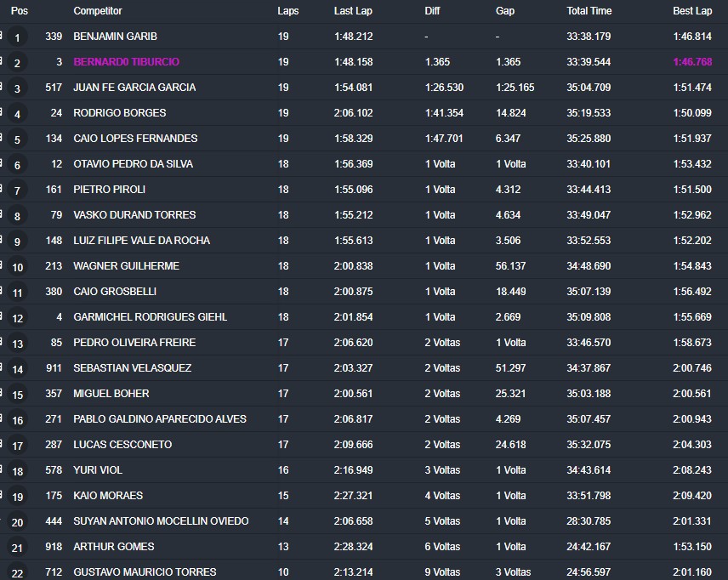This screenshot has width=728, height=580.
Task: Select the position 5 circle badge
Action: (17, 139)
